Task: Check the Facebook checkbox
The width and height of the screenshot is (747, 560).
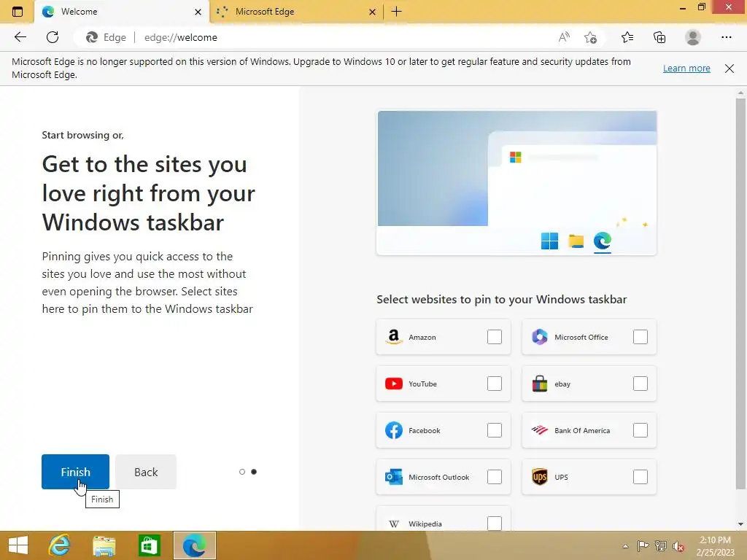Action: [495, 430]
